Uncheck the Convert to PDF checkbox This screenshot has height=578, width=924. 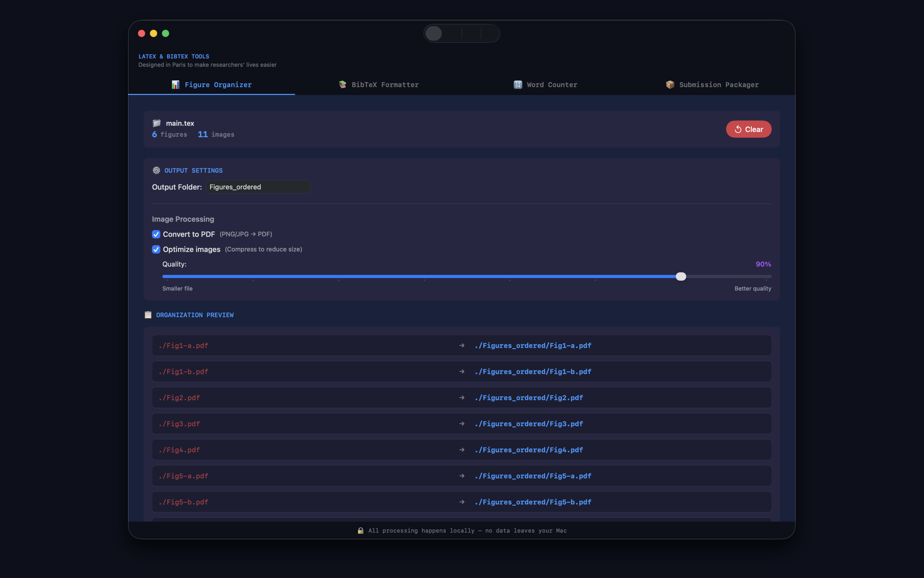156,234
